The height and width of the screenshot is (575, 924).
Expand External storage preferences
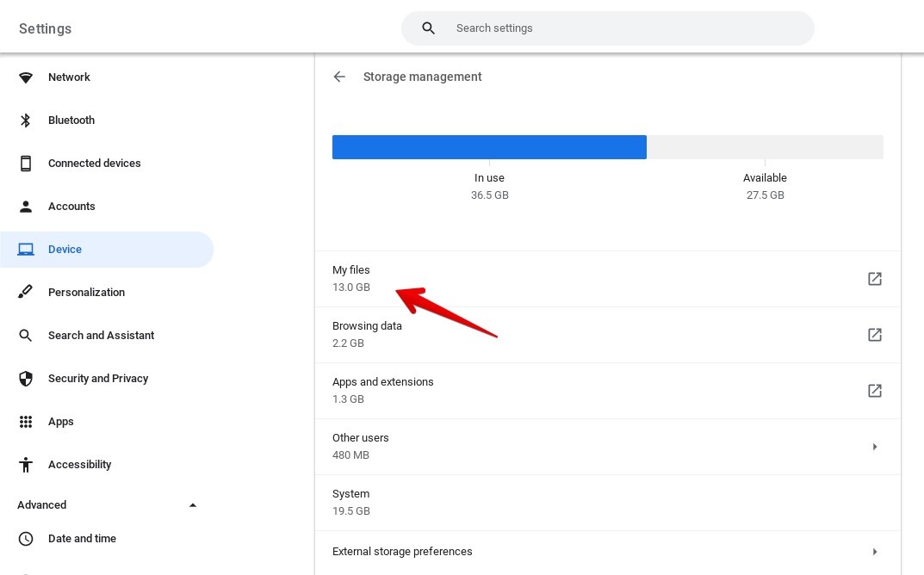point(875,551)
